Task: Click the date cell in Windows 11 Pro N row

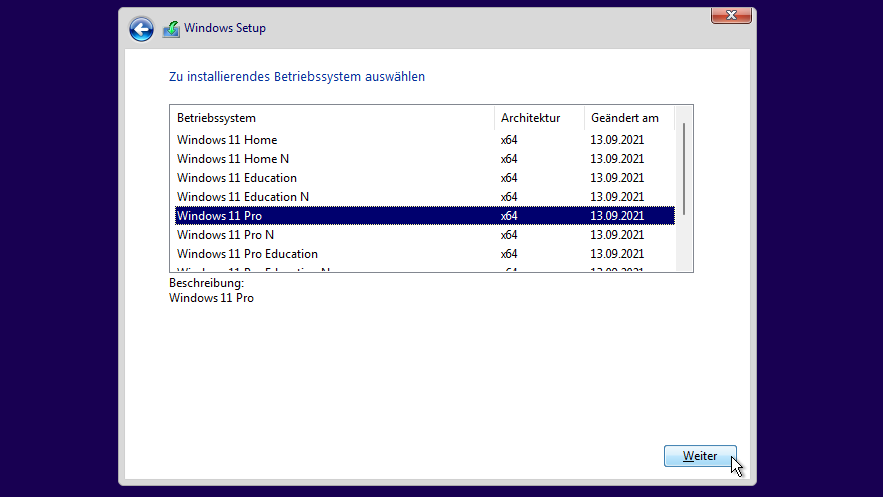Action: (x=617, y=235)
